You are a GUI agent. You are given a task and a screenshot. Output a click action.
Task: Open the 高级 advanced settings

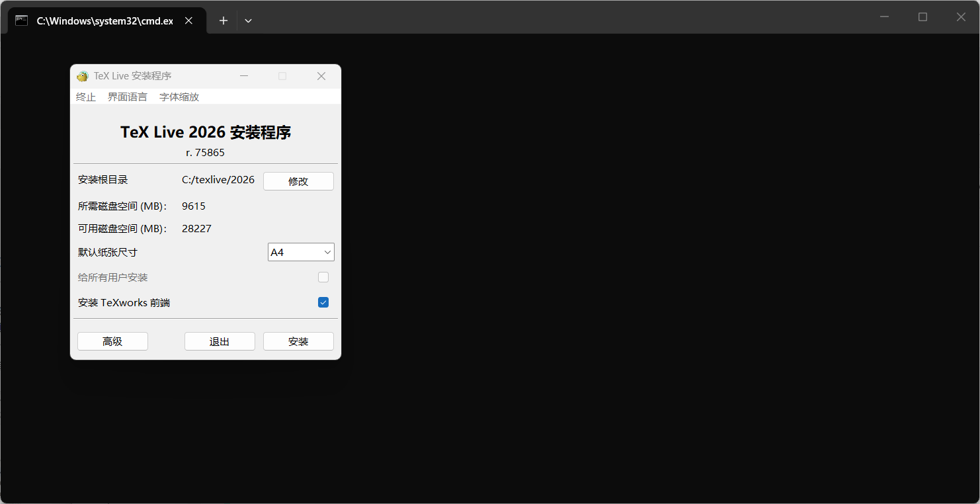(x=112, y=341)
